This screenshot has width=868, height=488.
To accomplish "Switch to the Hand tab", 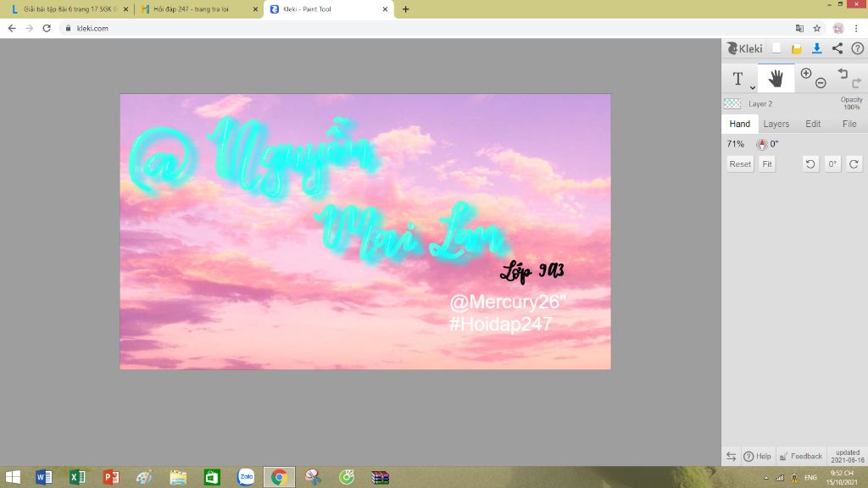I will click(739, 124).
